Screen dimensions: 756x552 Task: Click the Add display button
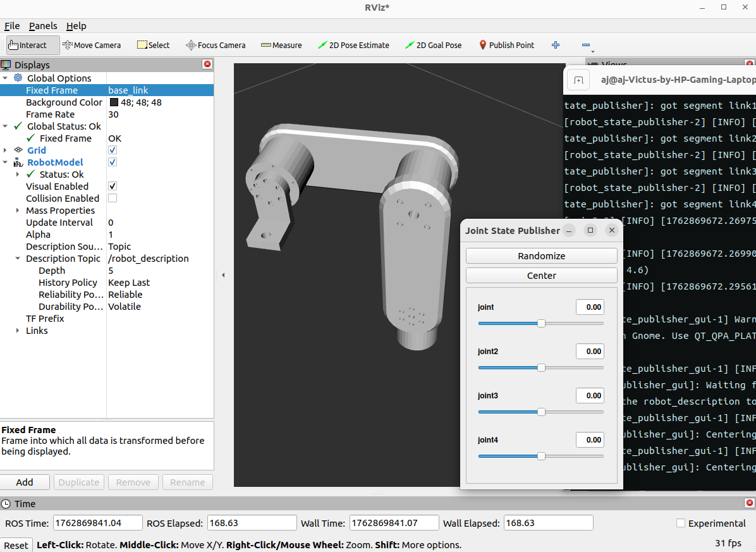pos(25,482)
